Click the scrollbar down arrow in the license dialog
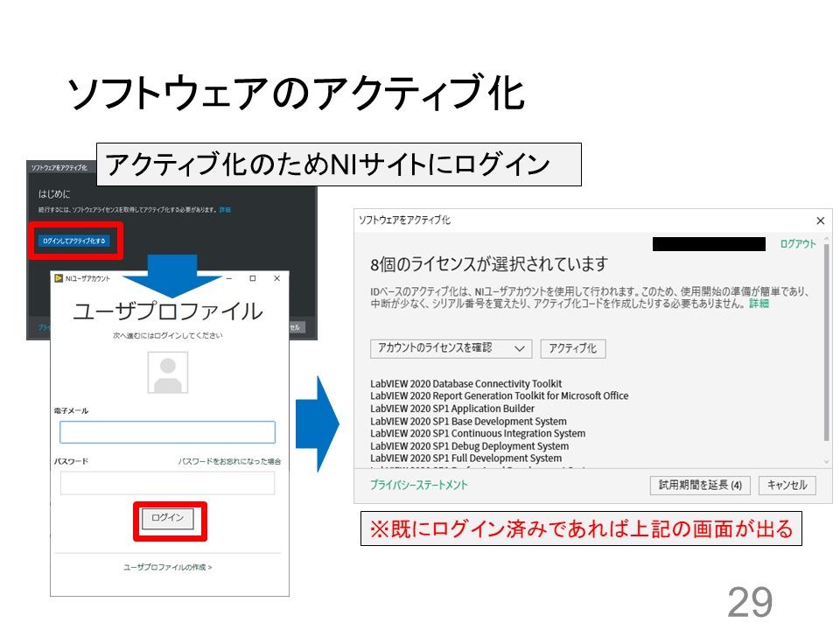 [x=826, y=461]
